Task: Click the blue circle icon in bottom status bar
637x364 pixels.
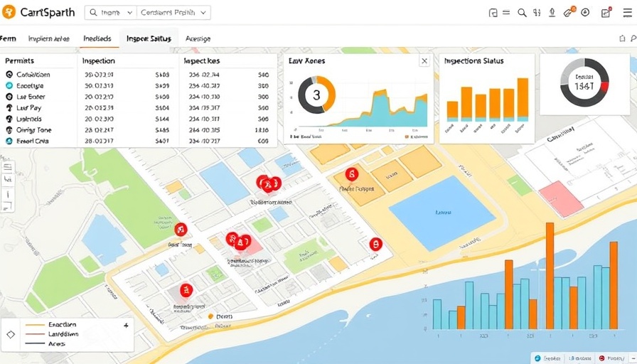Action: click(537, 358)
